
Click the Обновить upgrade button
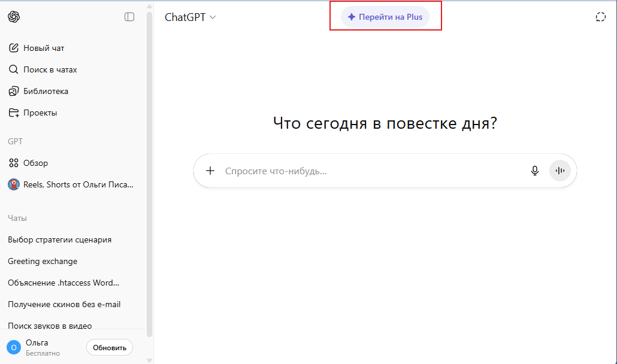pos(110,347)
